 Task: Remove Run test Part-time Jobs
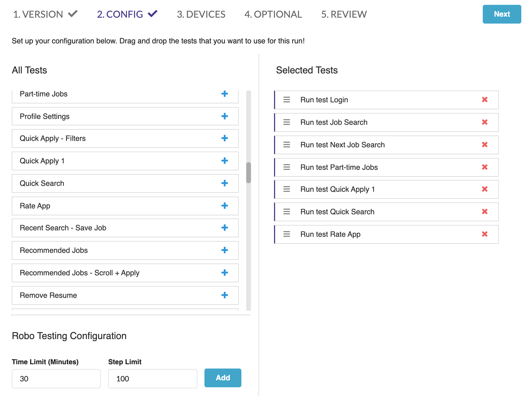pos(484,167)
